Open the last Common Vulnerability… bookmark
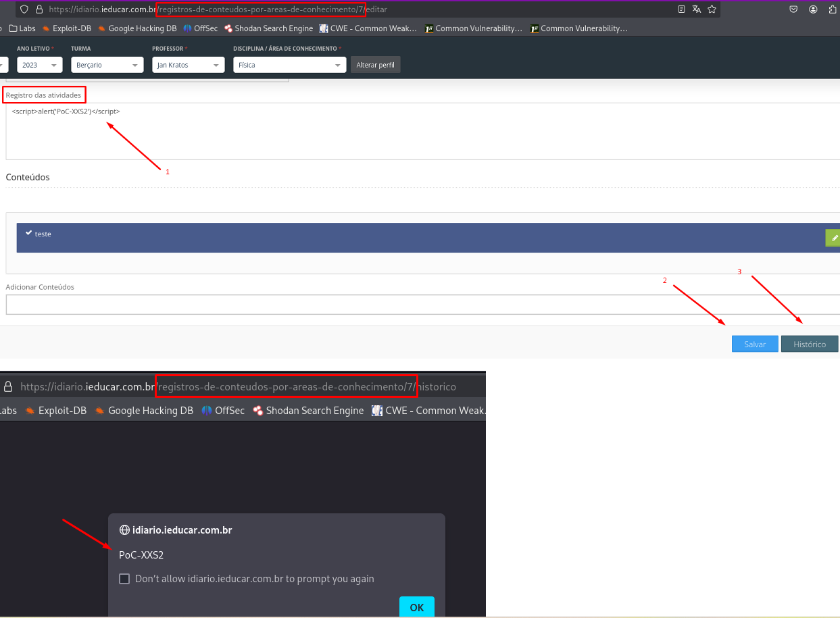 (579, 28)
